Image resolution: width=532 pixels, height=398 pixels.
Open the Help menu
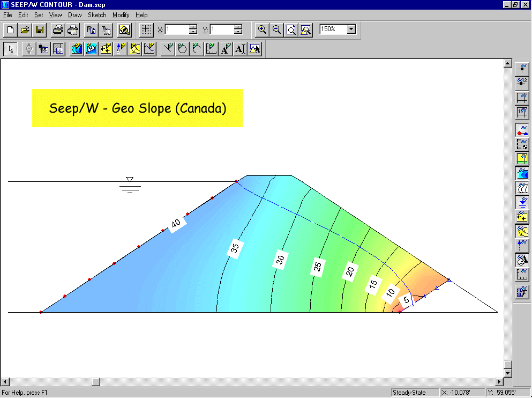(141, 15)
